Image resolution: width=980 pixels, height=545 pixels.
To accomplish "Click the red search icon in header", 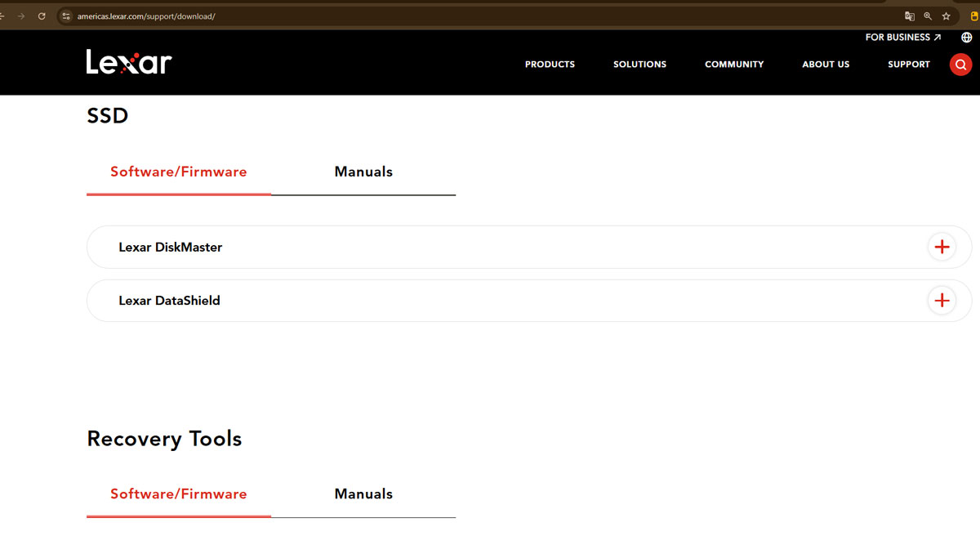I will click(960, 65).
